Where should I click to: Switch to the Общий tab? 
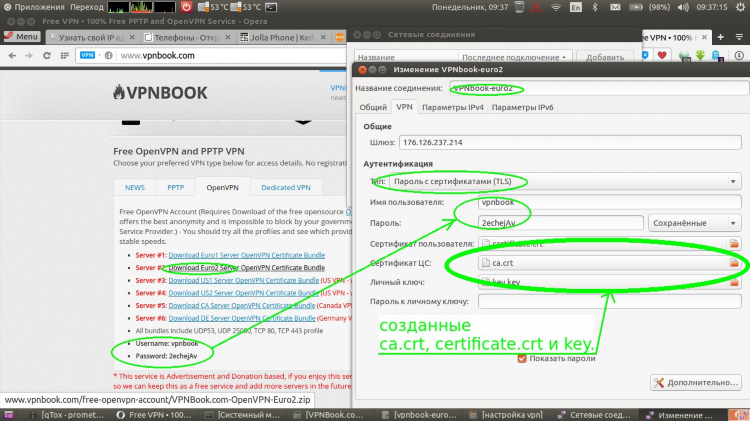tap(373, 107)
